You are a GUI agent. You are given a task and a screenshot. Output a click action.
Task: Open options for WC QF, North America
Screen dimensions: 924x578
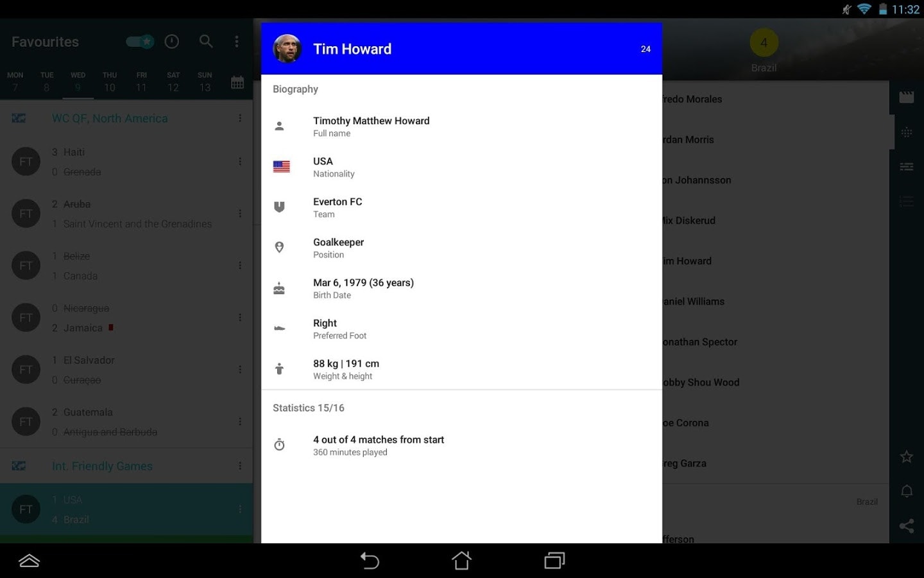240,118
